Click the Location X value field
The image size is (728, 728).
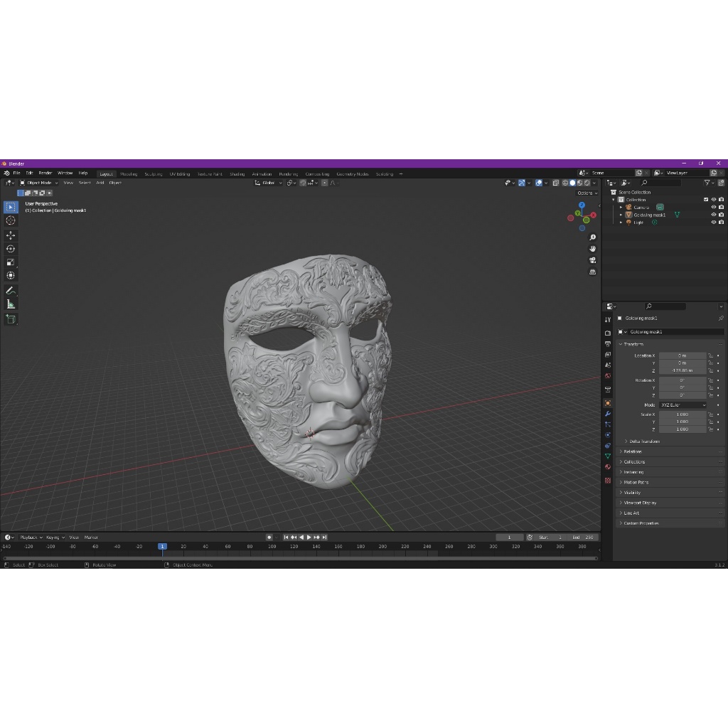click(x=682, y=355)
